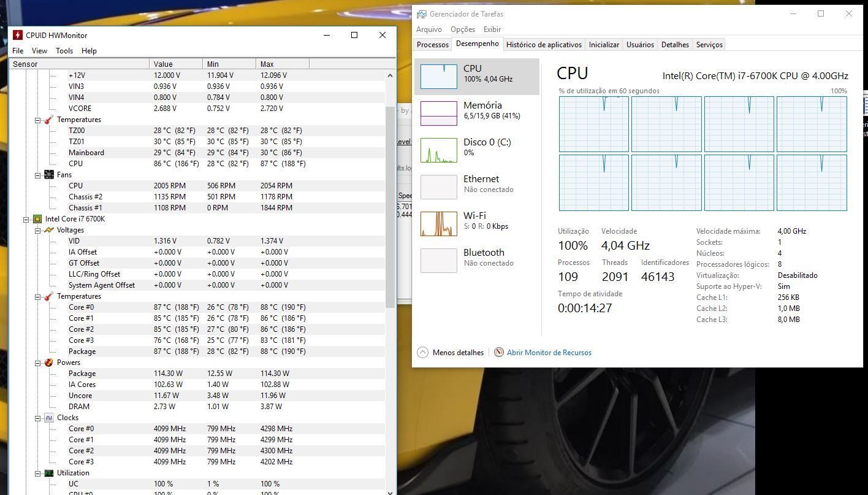868x495 pixels.
Task: Open the View menu in HWMonitor
Action: [39, 51]
